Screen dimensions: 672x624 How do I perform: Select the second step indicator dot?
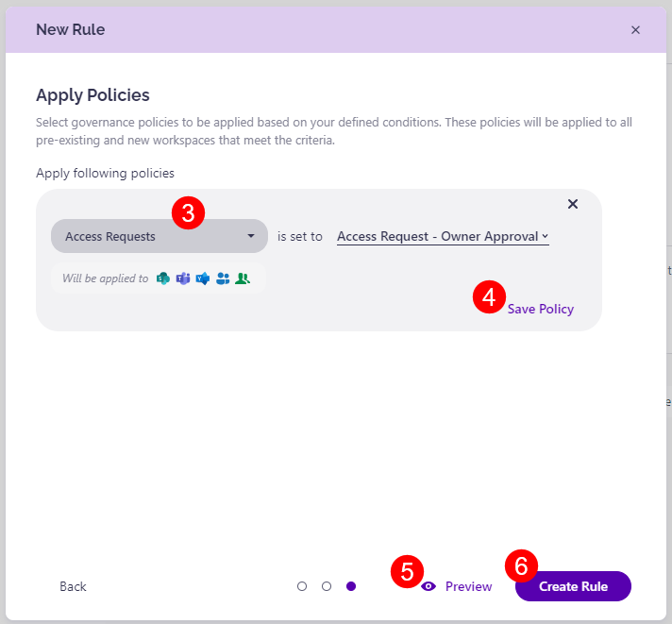click(327, 586)
